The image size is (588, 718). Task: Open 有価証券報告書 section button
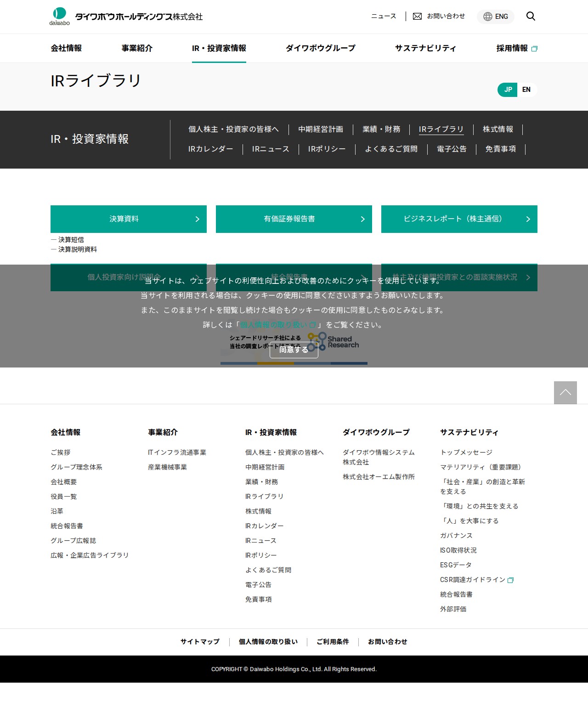coord(294,219)
